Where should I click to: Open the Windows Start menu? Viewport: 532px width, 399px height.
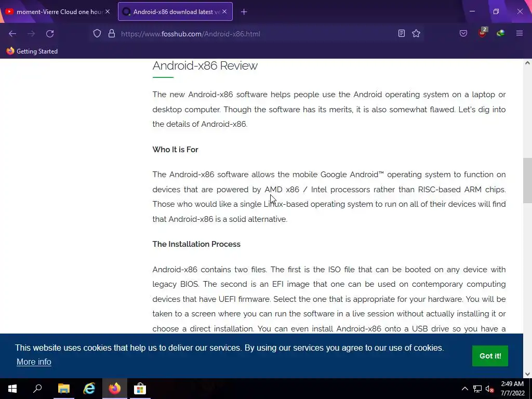tap(12, 389)
